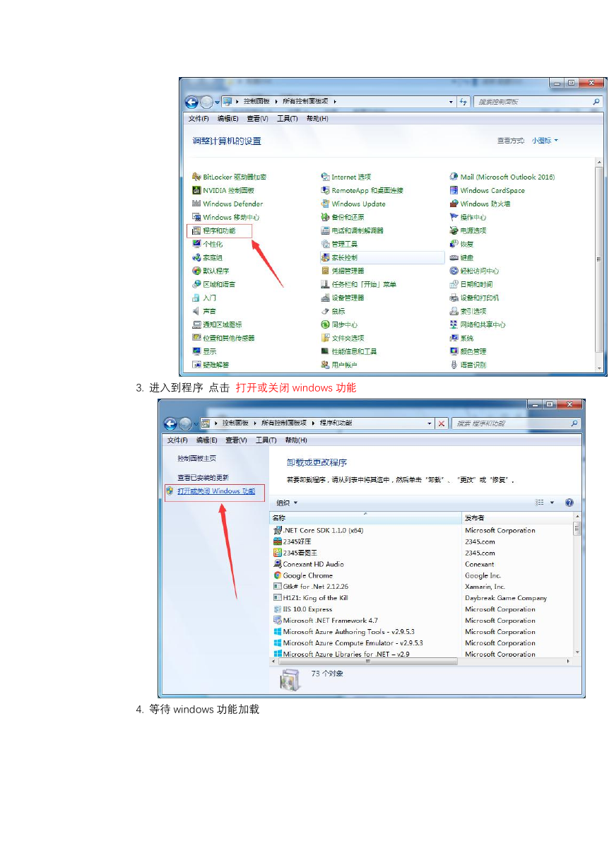Sort programs by the 发布者 column header
The image size is (614, 868).
[x=518, y=518]
